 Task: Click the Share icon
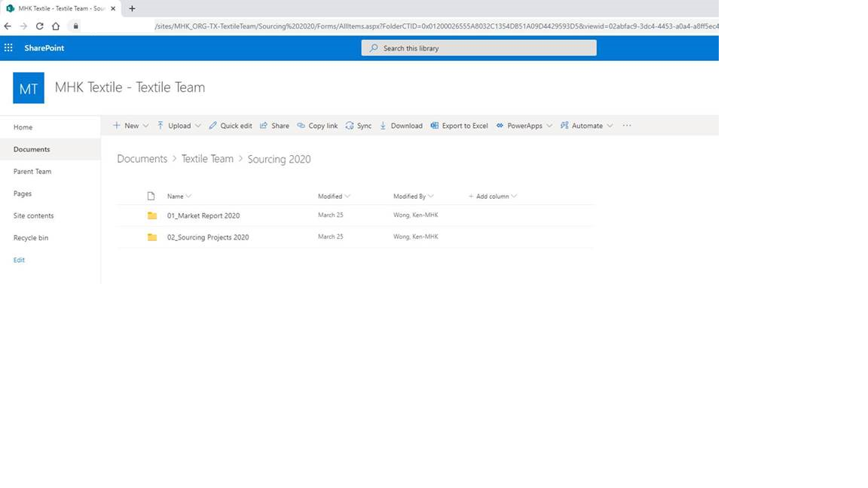coord(264,126)
